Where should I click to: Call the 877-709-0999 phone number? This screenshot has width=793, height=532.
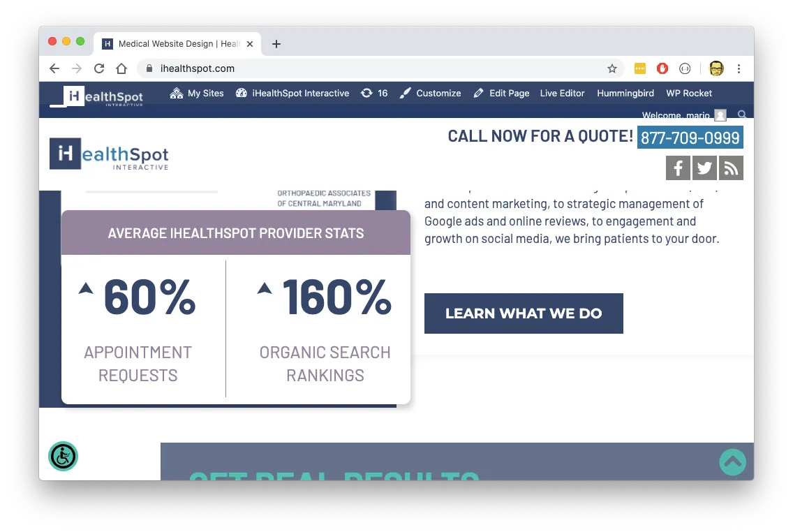click(x=690, y=137)
